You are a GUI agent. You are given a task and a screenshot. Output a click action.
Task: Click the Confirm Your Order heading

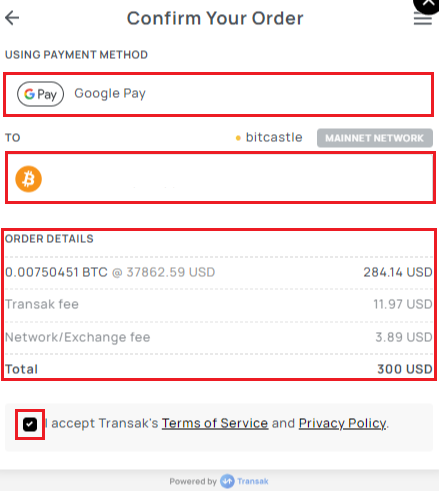click(x=215, y=18)
